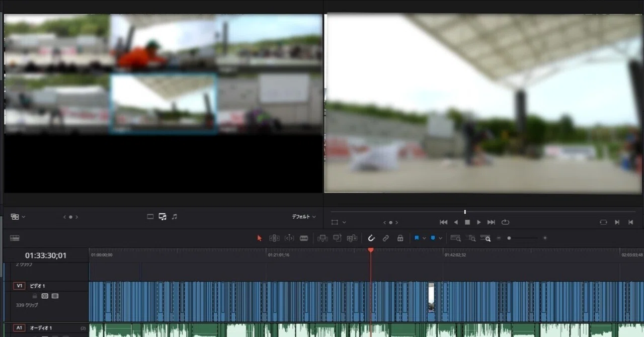Select the multicam angle showing the white board
This screenshot has width=644, height=337.
[x=270, y=104]
